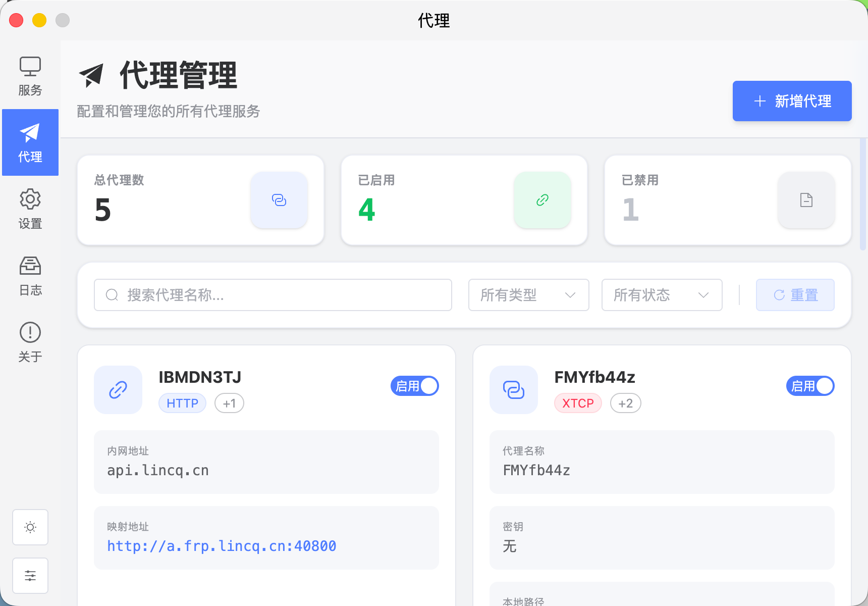Reset filters with the 重置 button
868x606 pixels.
point(795,295)
